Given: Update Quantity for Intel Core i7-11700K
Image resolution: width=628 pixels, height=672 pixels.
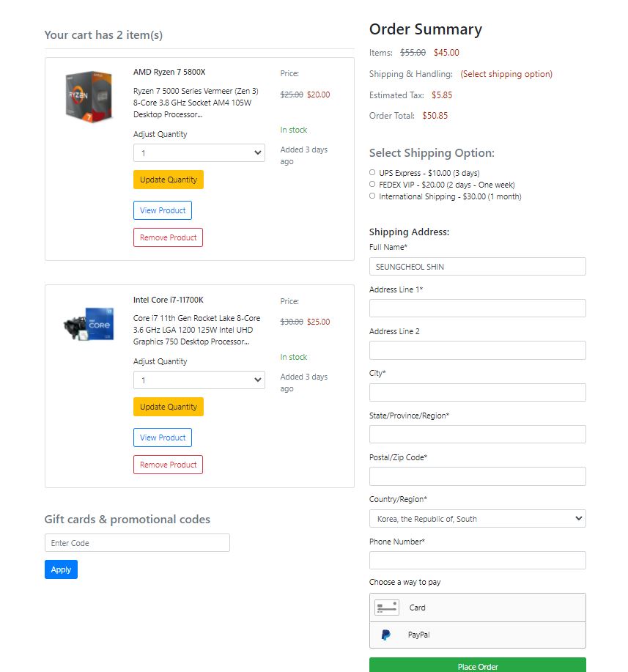Looking at the screenshot, I should 169,407.
